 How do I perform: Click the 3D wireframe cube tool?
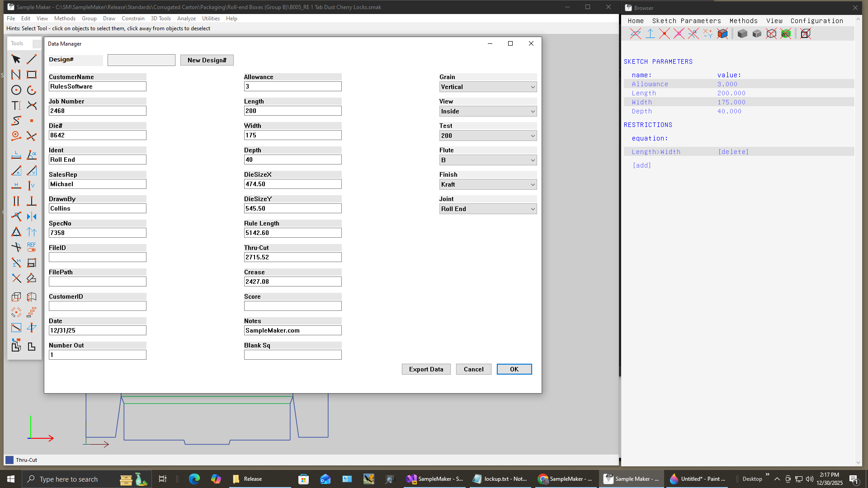[16, 297]
